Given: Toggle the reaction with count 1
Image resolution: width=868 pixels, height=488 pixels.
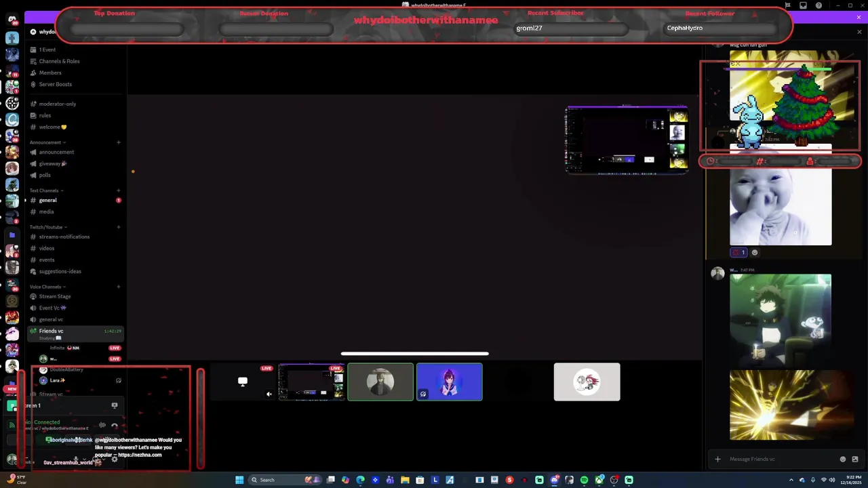Looking at the screenshot, I should (x=738, y=253).
